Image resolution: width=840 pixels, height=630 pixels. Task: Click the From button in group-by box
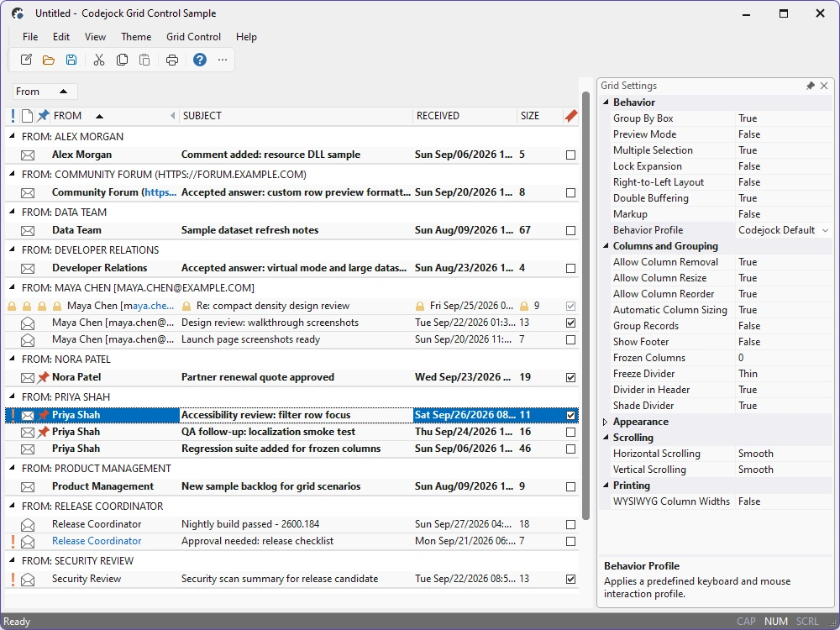coord(45,92)
